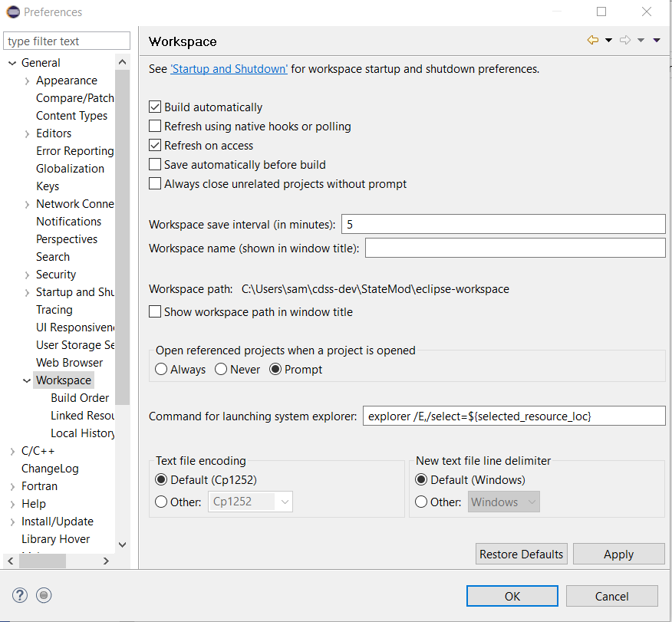Open the Cp1252 encoding combo box
The height and width of the screenshot is (622, 672).
click(250, 502)
